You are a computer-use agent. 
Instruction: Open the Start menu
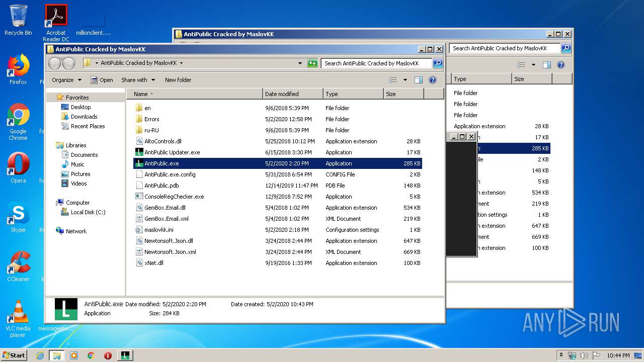click(x=14, y=355)
